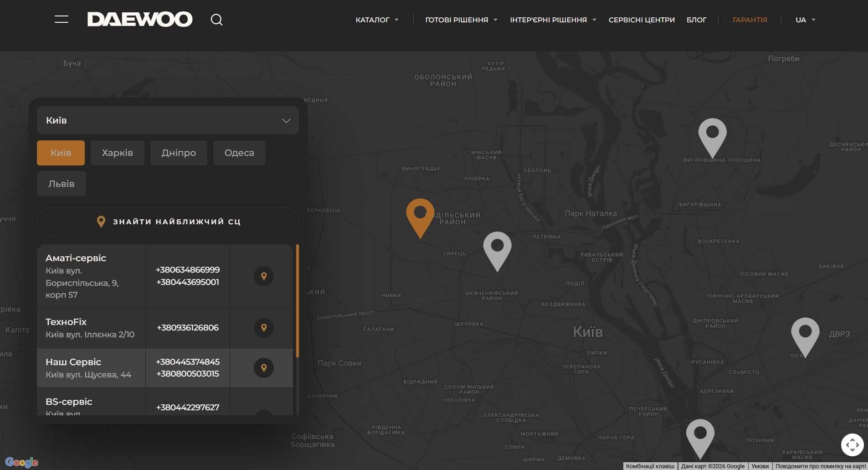Click the service list scrollbar

tap(298, 301)
